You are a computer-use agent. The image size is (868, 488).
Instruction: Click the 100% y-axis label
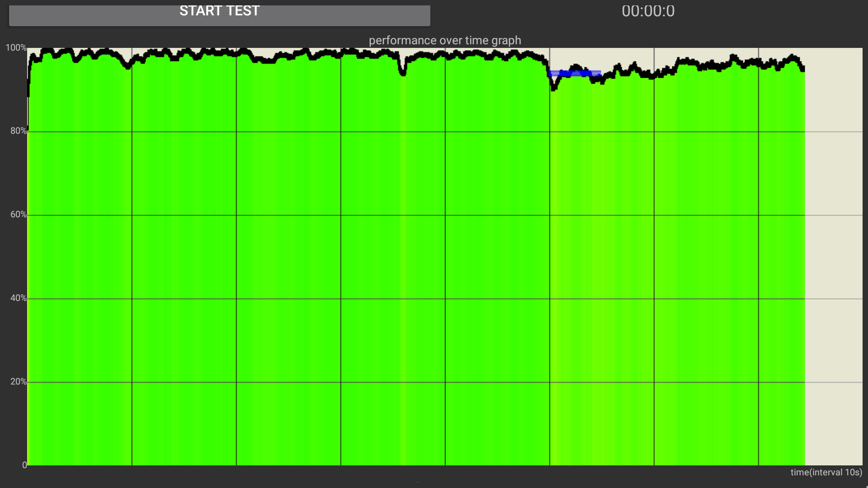point(16,48)
